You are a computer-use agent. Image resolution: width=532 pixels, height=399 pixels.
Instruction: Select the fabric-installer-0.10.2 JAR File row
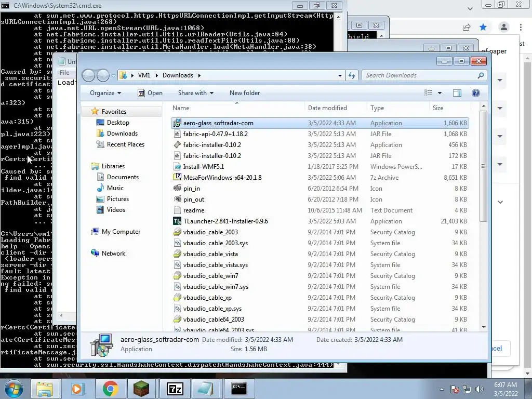pos(320,156)
